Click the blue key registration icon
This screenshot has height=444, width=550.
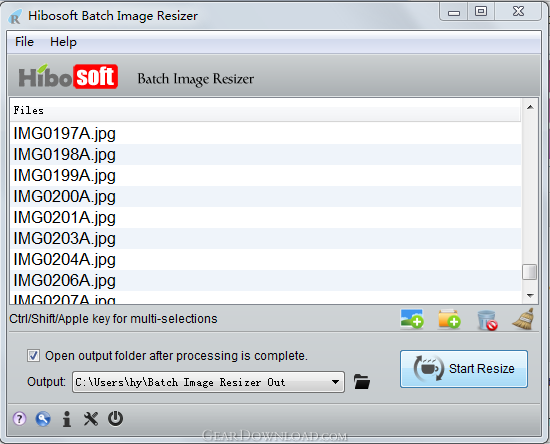(43, 419)
